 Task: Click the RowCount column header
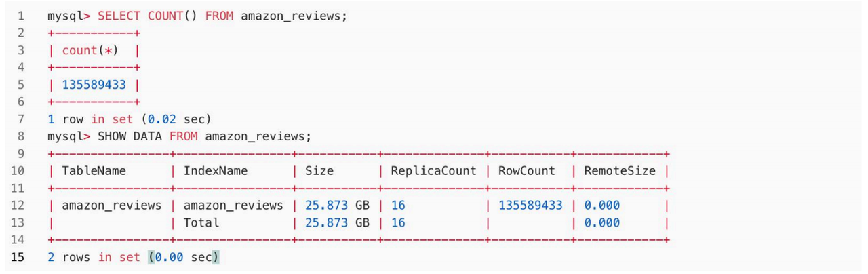click(527, 171)
